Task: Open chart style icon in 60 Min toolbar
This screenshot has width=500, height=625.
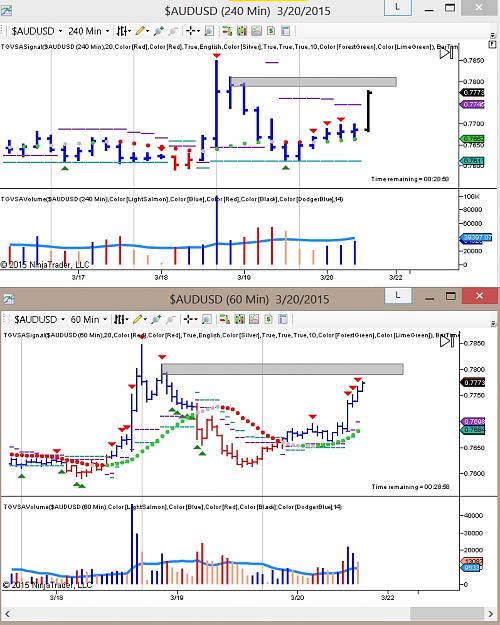Action: tap(119, 319)
